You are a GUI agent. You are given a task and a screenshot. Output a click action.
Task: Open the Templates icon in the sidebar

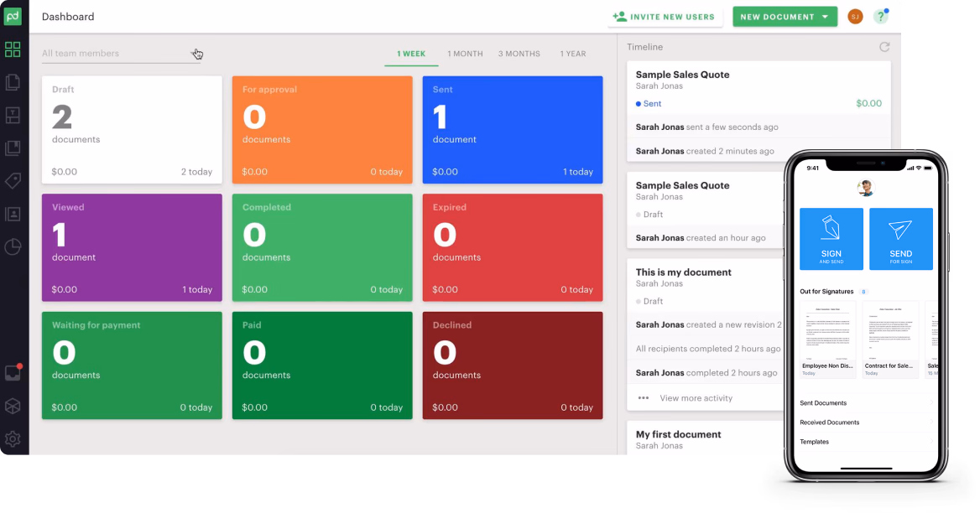13,115
